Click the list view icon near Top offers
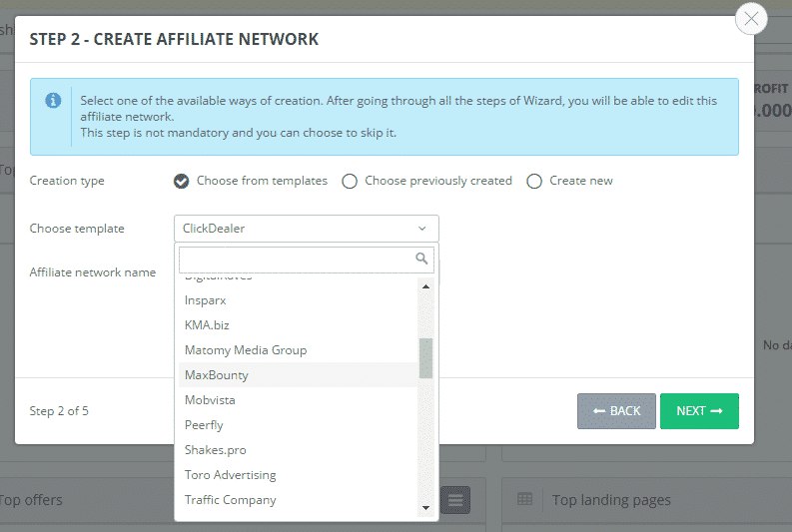This screenshot has width=792, height=532. [x=455, y=500]
